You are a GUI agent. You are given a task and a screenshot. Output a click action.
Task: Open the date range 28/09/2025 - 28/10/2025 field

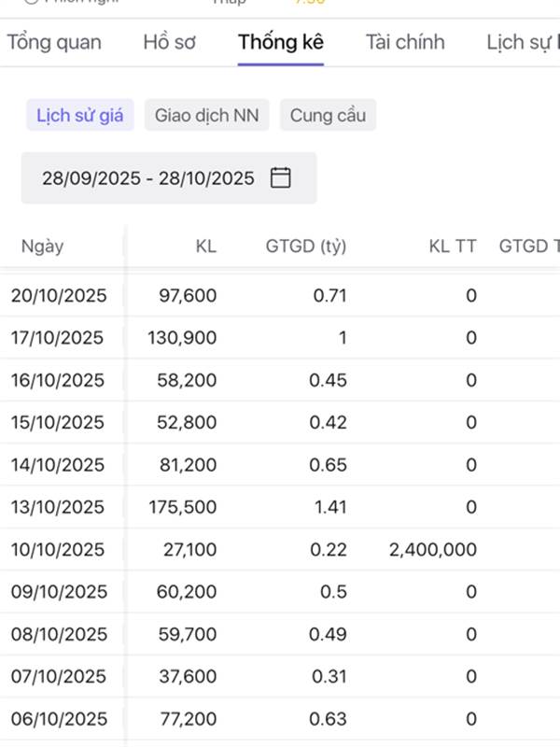149,178
